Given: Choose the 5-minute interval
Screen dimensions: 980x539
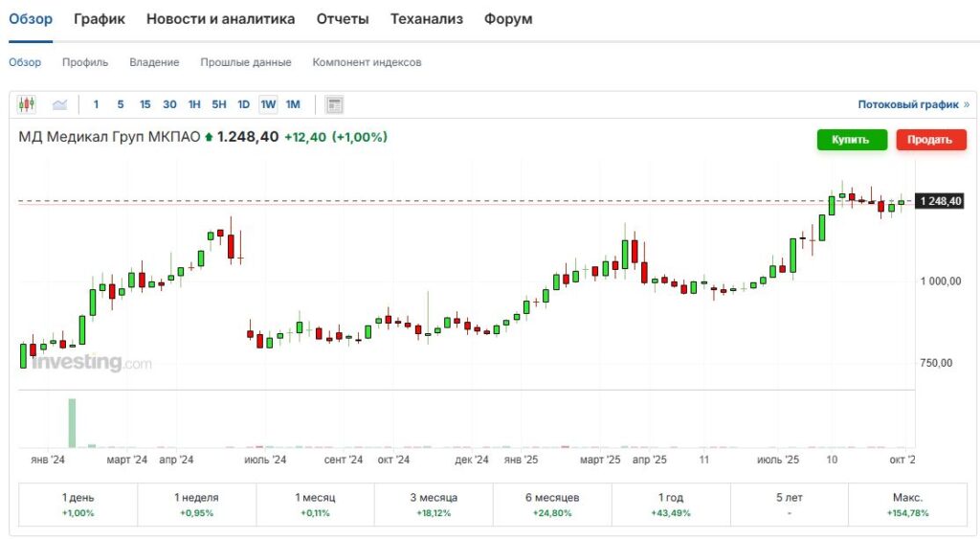Looking at the screenshot, I should 120,104.
